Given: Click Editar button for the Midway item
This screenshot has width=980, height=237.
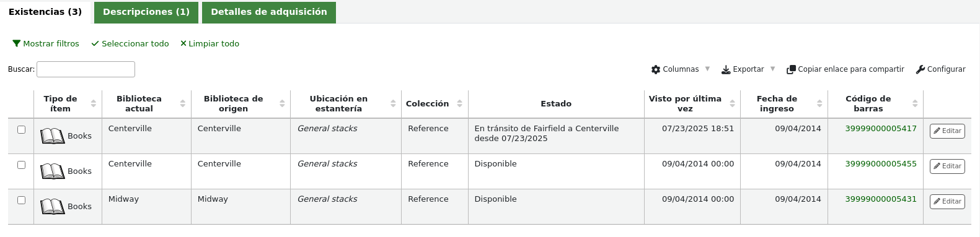Looking at the screenshot, I should (947, 202).
